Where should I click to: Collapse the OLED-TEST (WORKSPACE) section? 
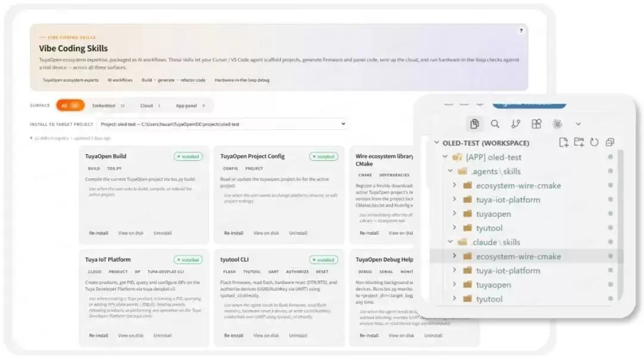[436, 143]
